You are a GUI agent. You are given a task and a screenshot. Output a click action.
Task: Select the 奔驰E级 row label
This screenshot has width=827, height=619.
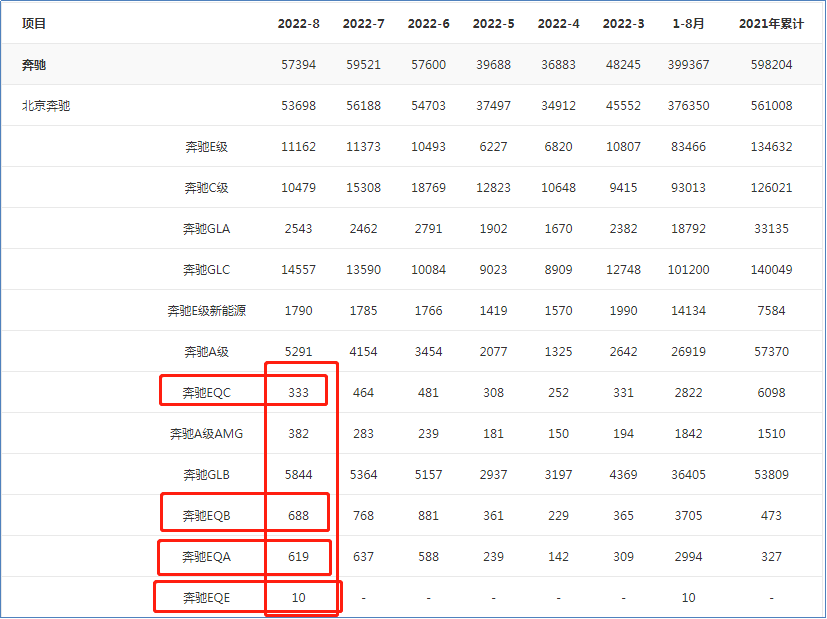pyautogui.click(x=206, y=147)
